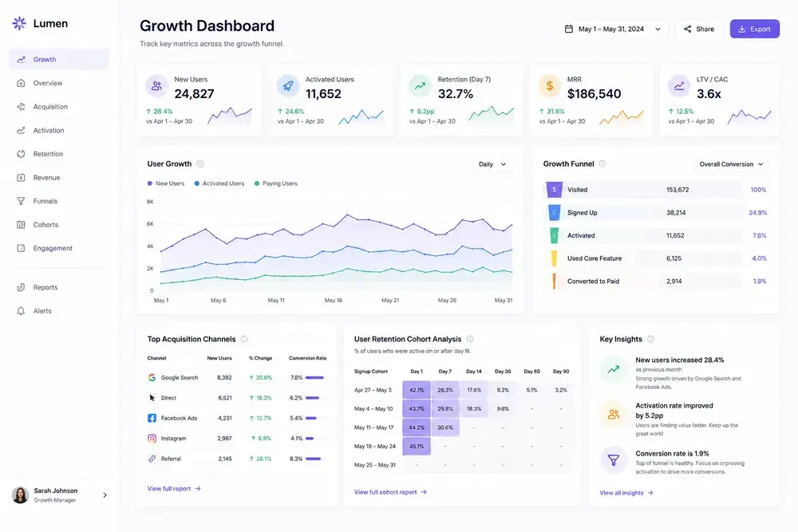Click the Activation rate improved people icon
Screen dimensions: 798x532
613,415
